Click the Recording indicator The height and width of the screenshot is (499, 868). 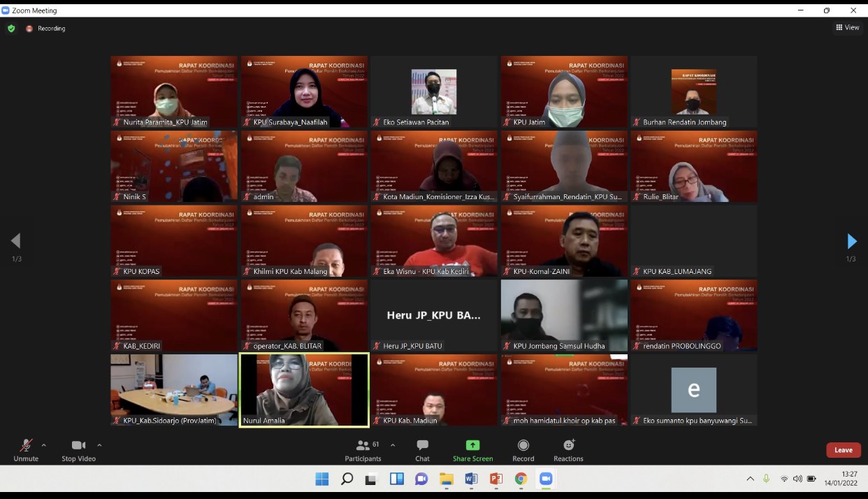point(46,29)
